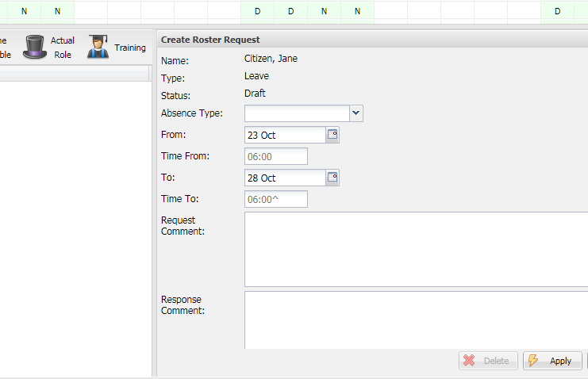
Task: Click the Time To: label
Action: pos(180,199)
